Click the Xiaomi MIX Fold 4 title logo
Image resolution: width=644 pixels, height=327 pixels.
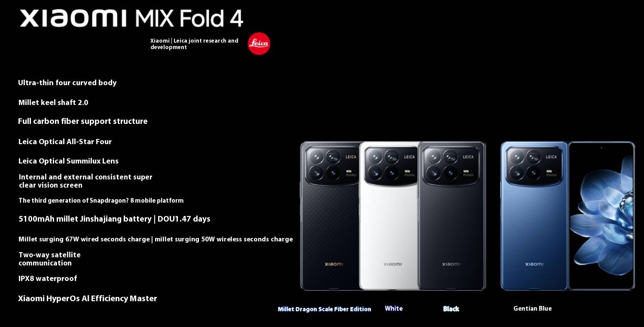point(132,19)
